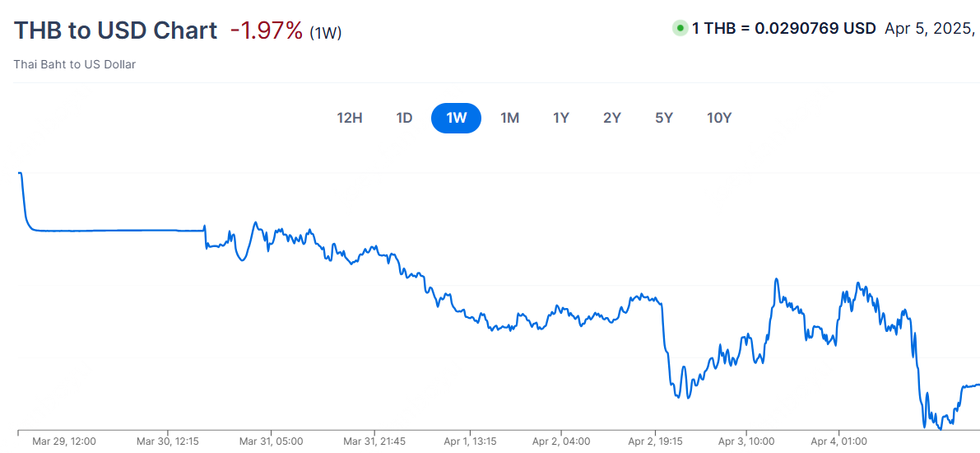Switch chart to 1M range

pos(509,118)
